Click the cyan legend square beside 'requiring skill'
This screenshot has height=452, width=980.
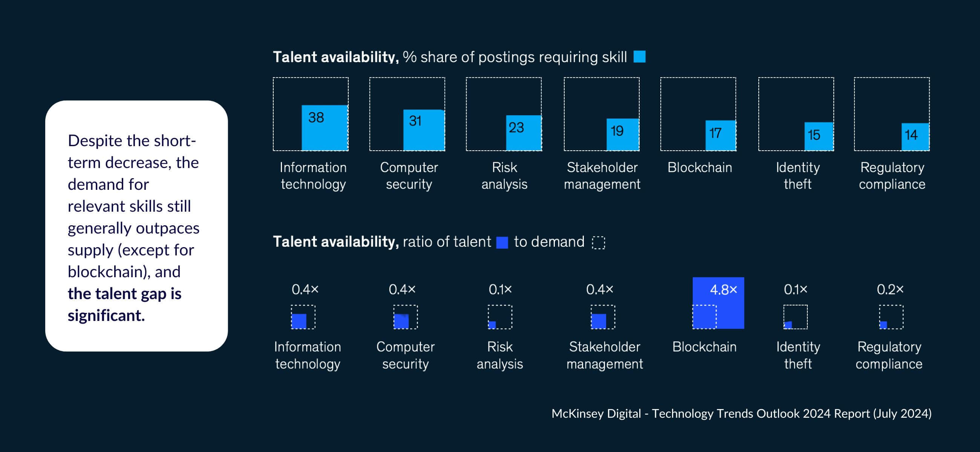click(639, 57)
